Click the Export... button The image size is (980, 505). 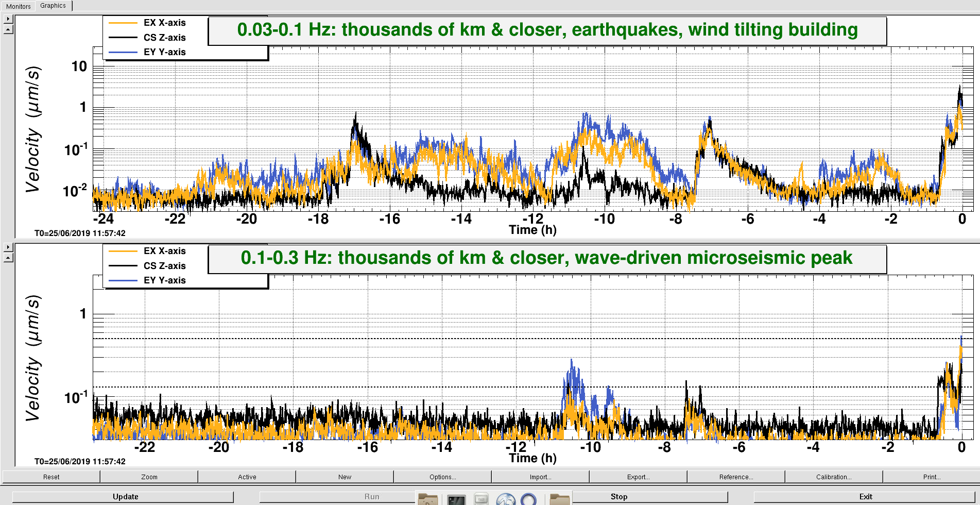pyautogui.click(x=638, y=477)
